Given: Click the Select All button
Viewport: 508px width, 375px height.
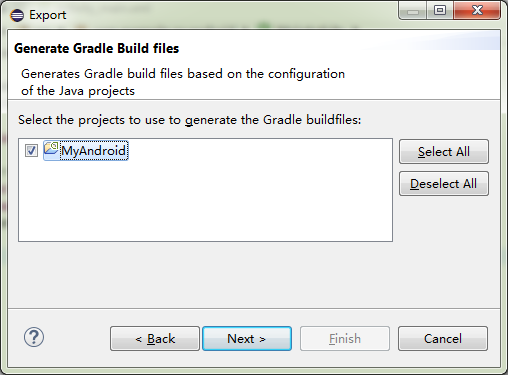Looking at the screenshot, I should tap(444, 152).
